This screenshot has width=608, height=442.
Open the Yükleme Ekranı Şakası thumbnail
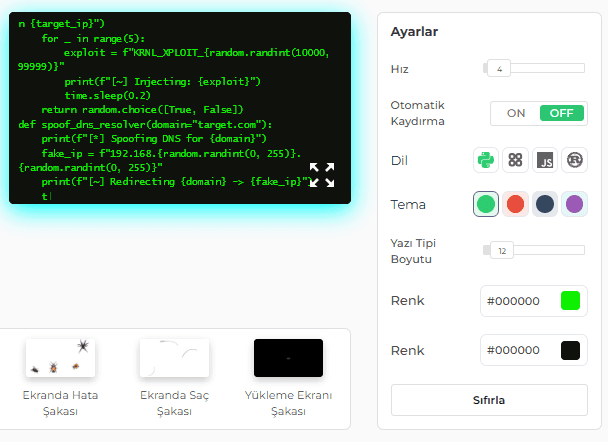pos(288,358)
